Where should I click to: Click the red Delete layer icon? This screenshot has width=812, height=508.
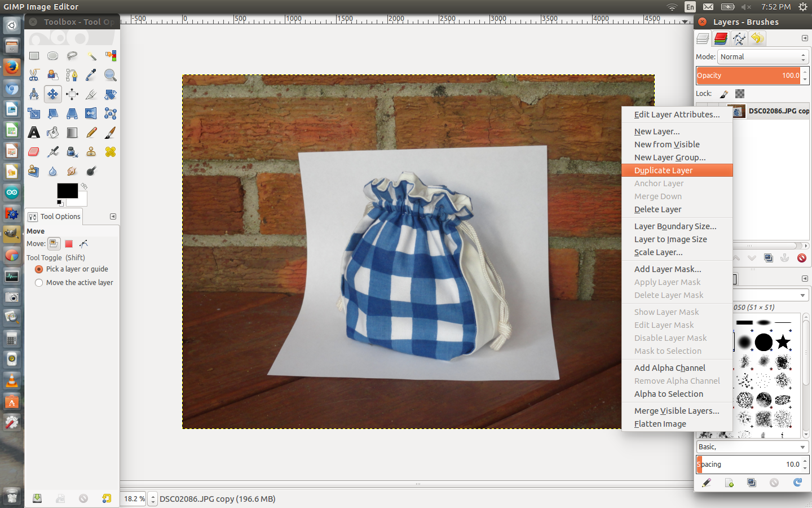tap(801, 258)
